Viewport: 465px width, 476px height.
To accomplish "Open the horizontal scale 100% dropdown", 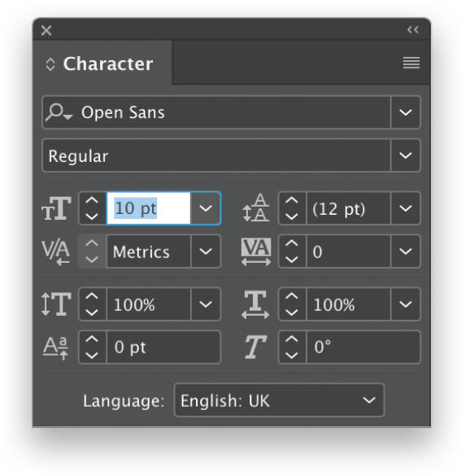I will pyautogui.click(x=406, y=304).
